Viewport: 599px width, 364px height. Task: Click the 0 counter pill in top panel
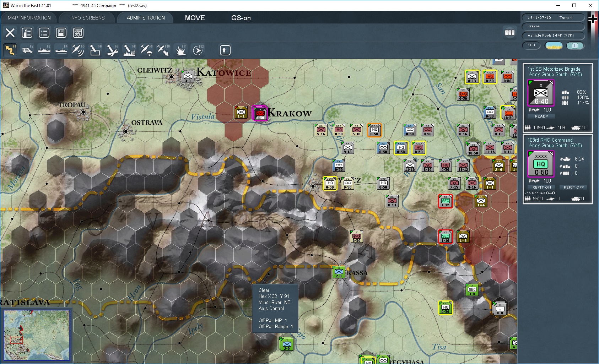click(x=575, y=45)
